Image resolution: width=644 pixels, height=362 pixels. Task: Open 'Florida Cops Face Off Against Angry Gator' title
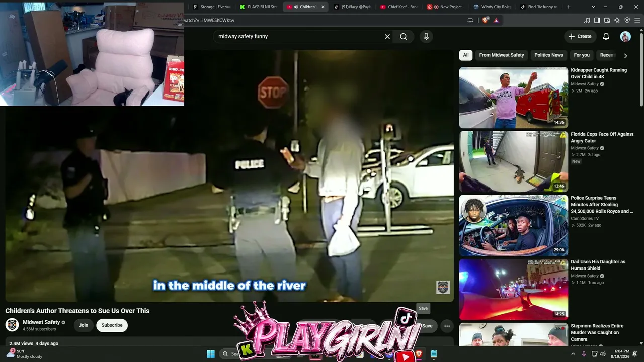tap(602, 137)
